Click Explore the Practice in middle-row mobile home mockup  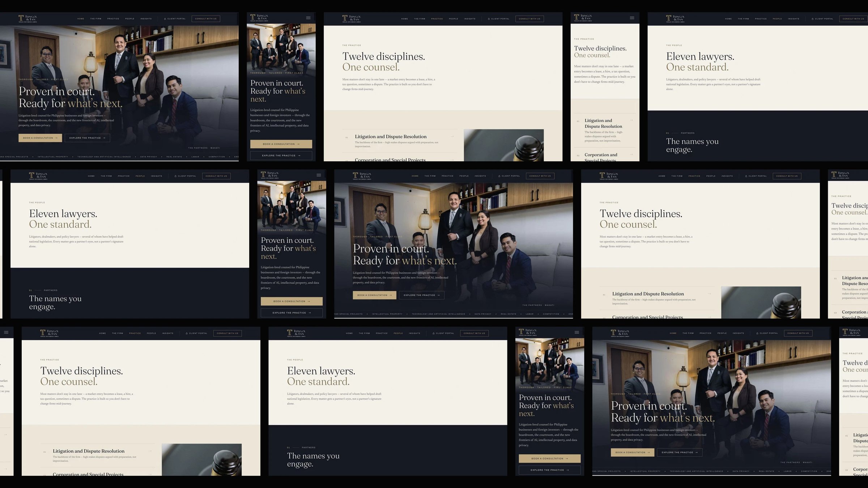coord(292,313)
